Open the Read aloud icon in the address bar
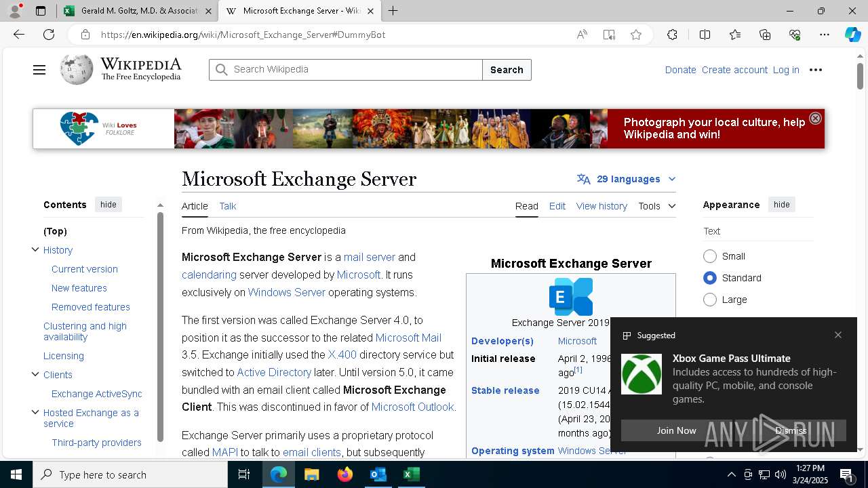 (x=582, y=35)
